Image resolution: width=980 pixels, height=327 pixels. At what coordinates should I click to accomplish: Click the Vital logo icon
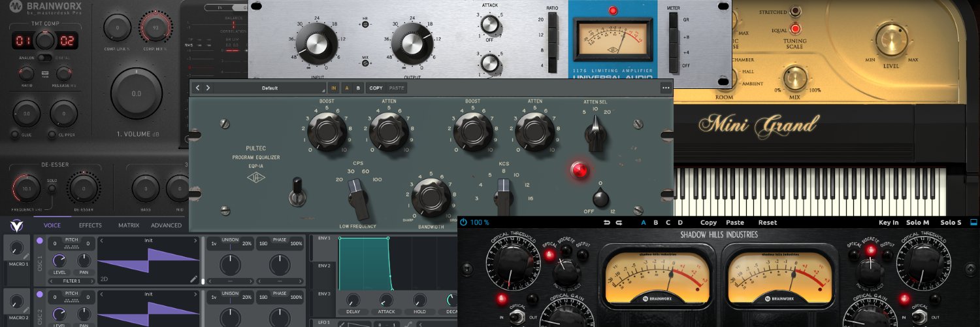pos(15,226)
